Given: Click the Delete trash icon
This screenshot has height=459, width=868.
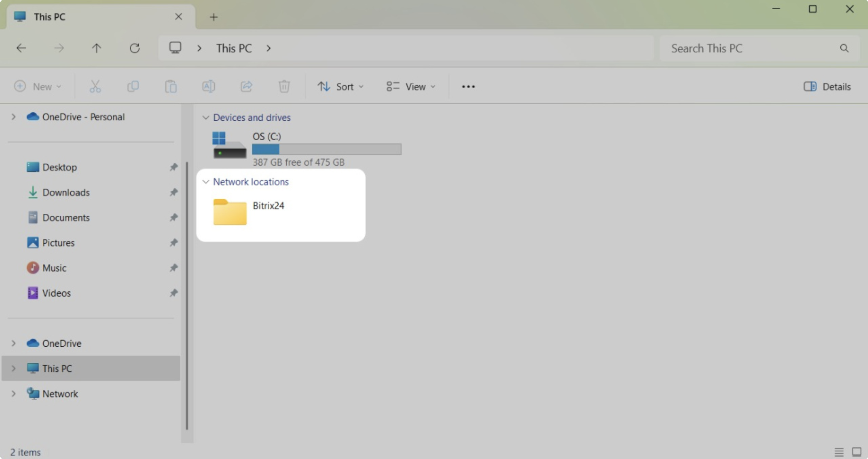Looking at the screenshot, I should (284, 86).
